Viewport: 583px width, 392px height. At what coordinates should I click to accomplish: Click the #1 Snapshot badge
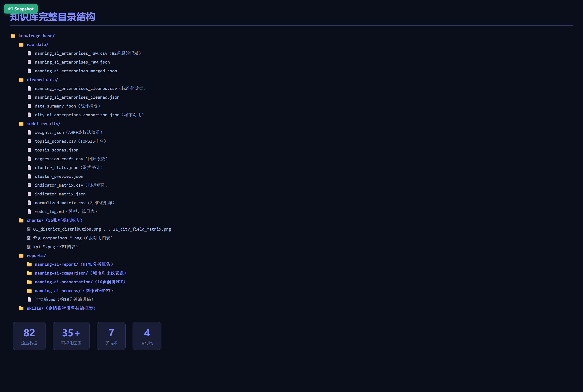tap(21, 9)
